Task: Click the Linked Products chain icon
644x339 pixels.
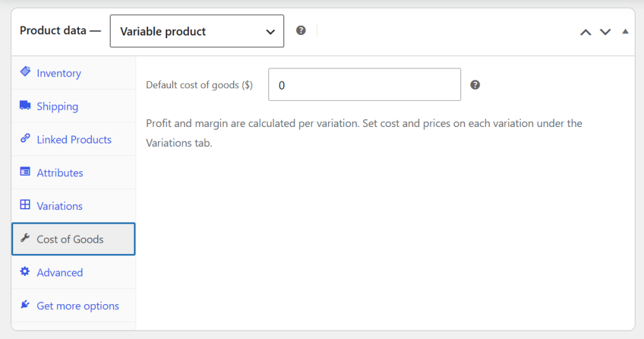Action: [x=25, y=138]
